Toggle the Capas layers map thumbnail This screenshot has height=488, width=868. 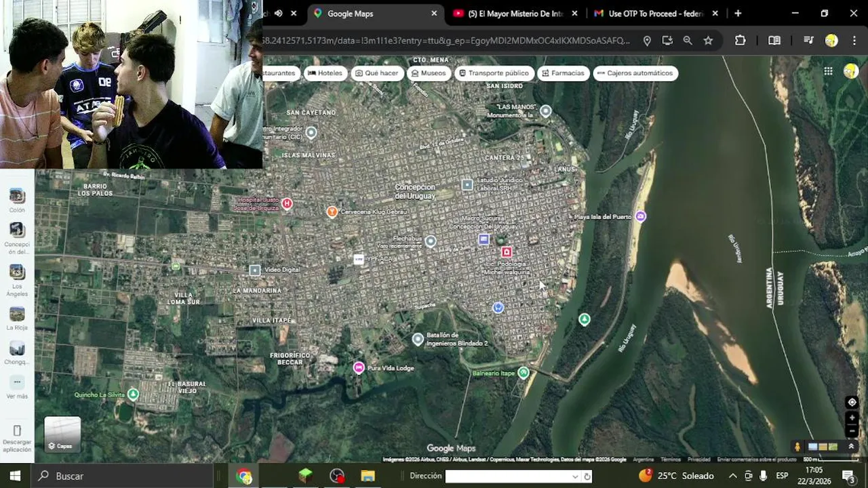pos(62,434)
